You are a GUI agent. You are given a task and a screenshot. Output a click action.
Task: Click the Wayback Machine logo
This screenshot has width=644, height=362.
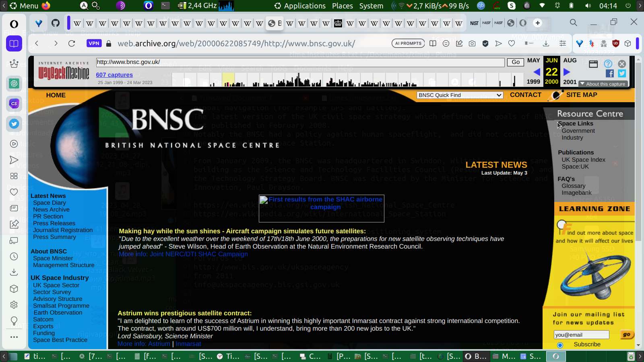64,71
